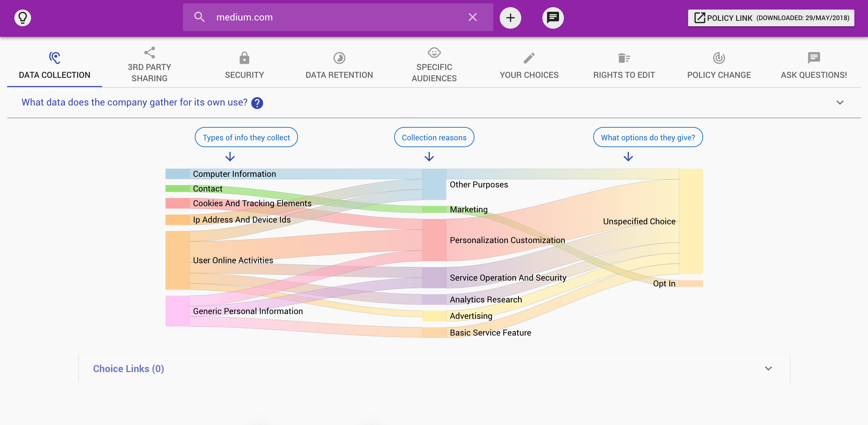Open Policy Link button
868x425 pixels.
pos(771,18)
